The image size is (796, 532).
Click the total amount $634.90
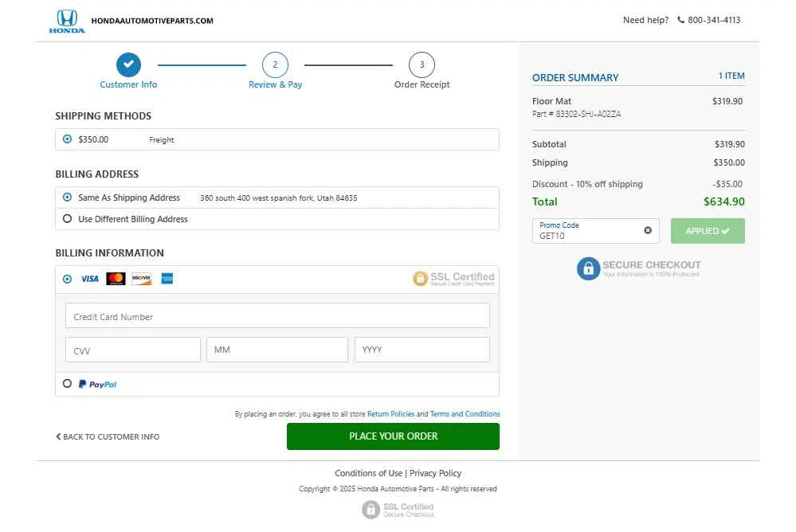tap(724, 202)
